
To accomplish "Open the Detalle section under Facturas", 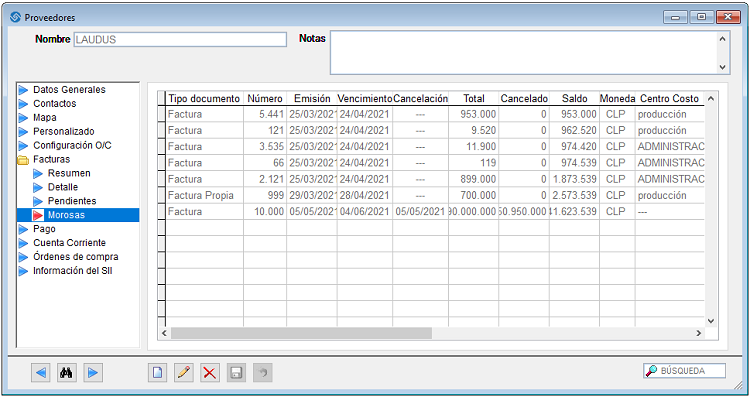I will pos(63,187).
